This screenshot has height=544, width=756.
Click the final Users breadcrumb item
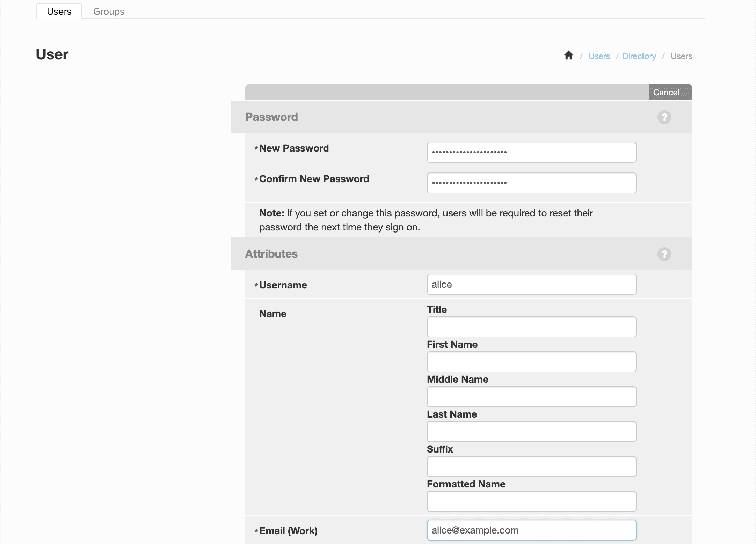pos(681,56)
